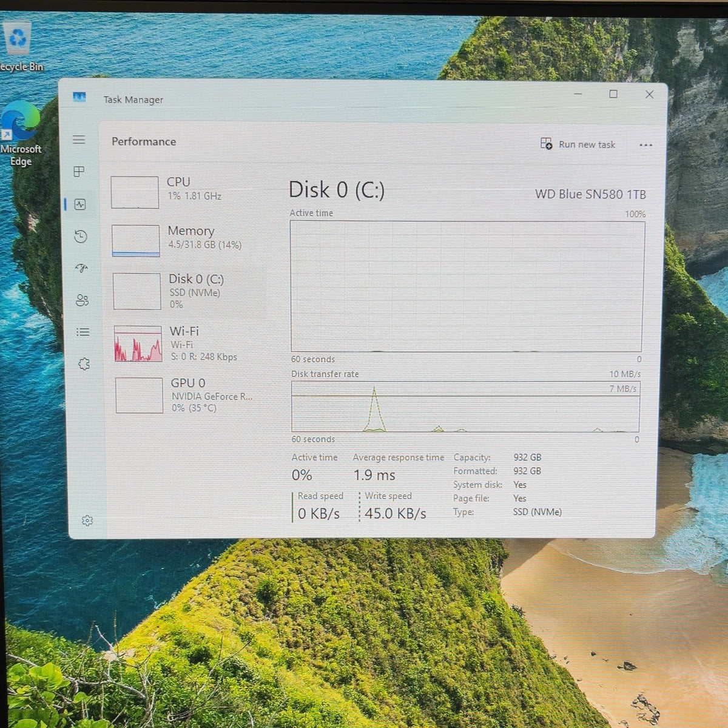Click the NVIDIA GeForce GPU name text
Image resolution: width=728 pixels, height=728 pixels.
212,396
